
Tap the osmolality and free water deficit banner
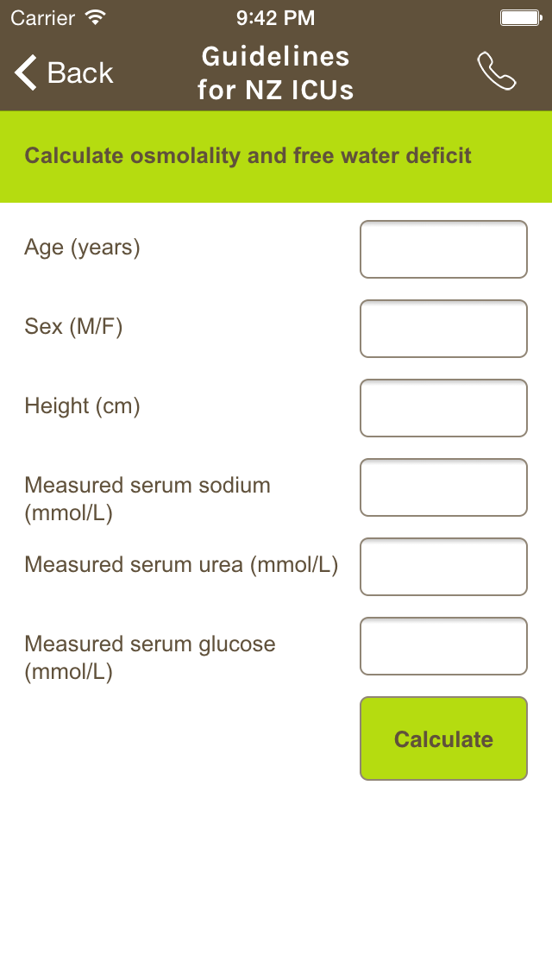[x=276, y=156]
